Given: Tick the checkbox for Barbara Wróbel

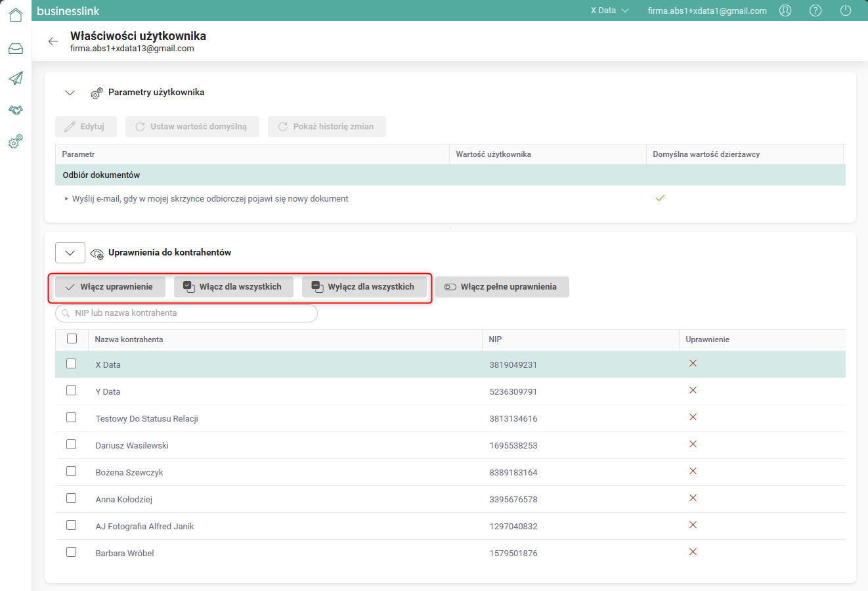Looking at the screenshot, I should coord(72,552).
